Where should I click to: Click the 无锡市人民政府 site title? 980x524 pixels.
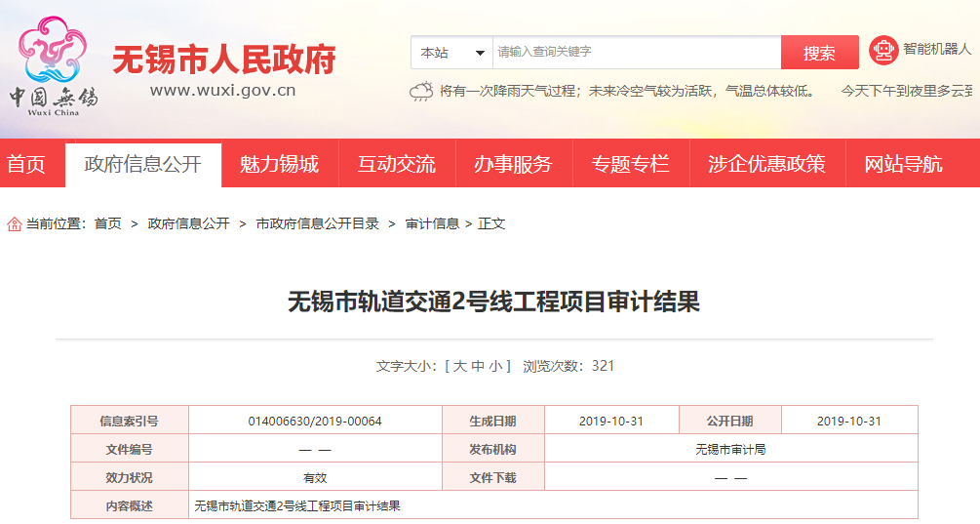tap(223, 60)
